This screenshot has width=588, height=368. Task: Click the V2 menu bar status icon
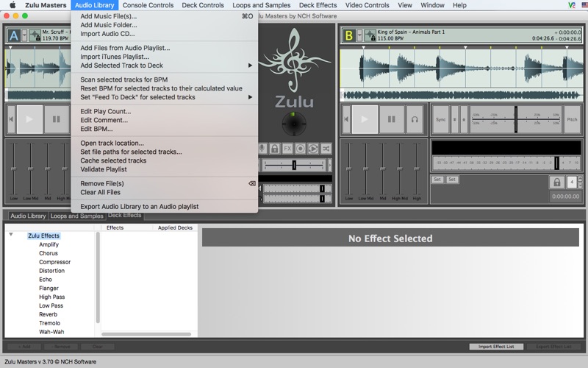pos(572,5)
